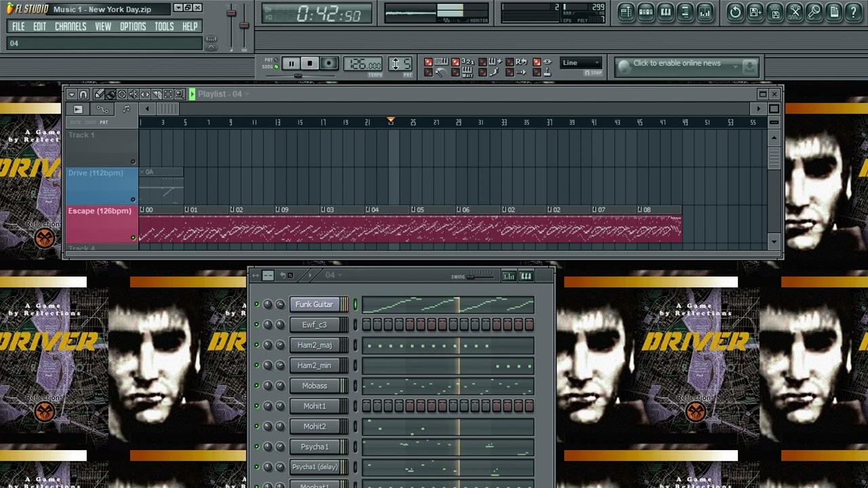Stop playback with the stop button

tap(310, 64)
